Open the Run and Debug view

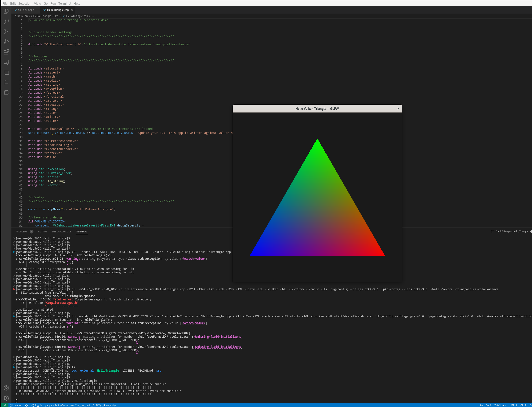pos(6,42)
